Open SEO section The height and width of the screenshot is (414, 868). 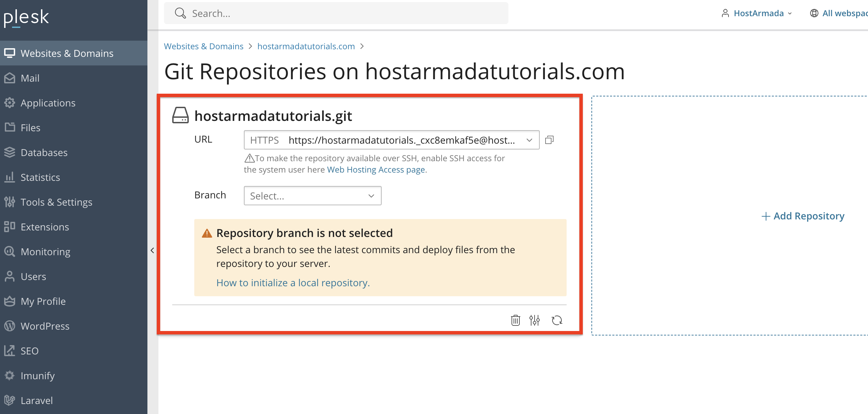[74, 351]
